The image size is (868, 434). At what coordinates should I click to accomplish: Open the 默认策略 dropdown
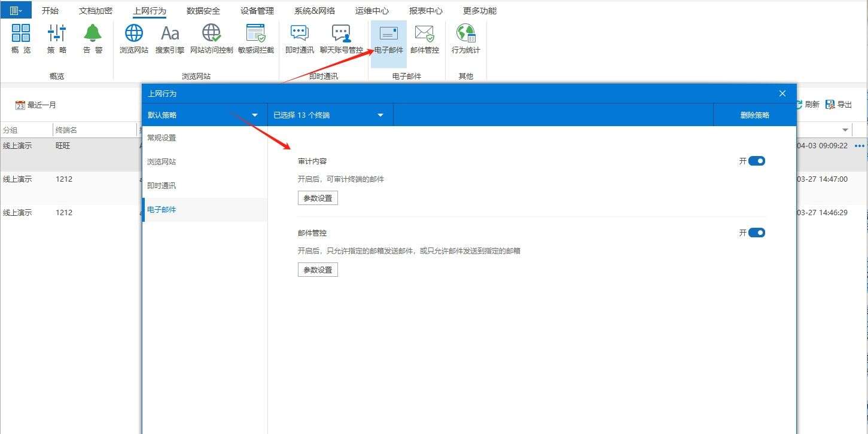click(203, 115)
